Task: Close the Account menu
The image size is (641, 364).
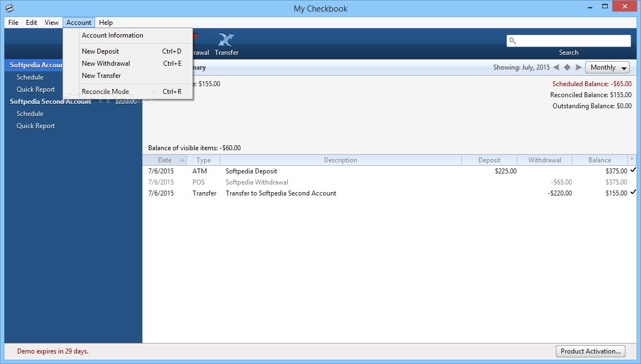Action: coord(79,23)
